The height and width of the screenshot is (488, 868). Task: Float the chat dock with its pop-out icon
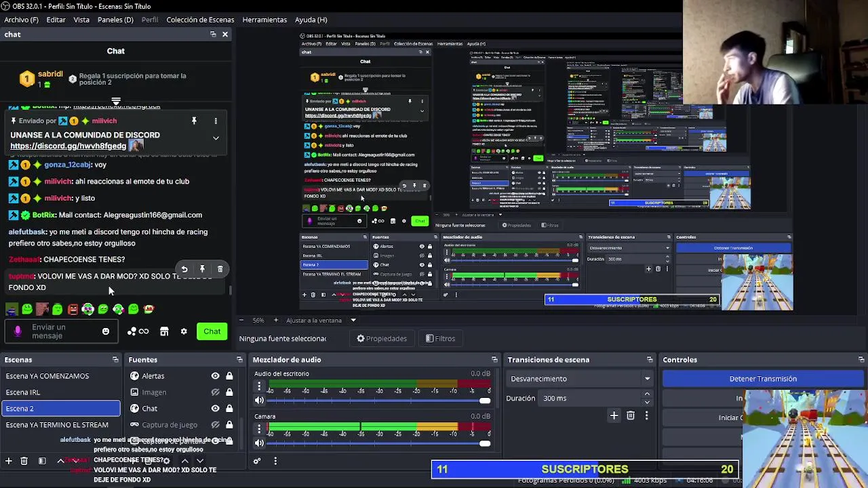pos(213,35)
